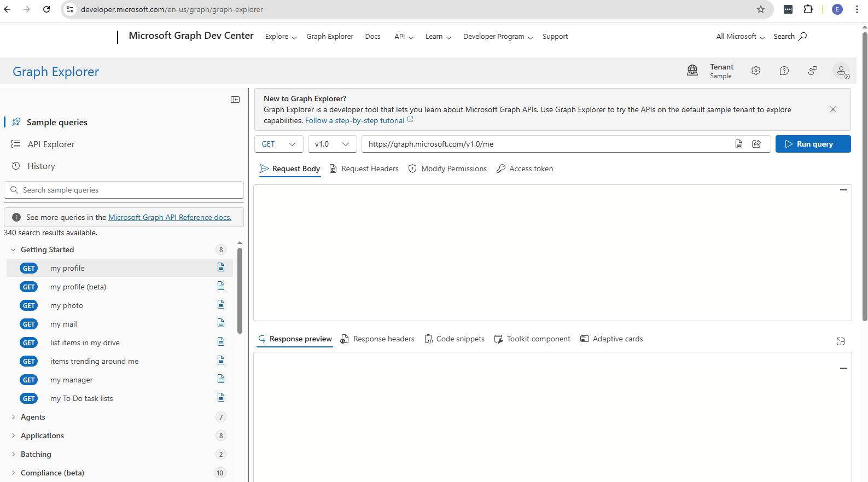This screenshot has height=482, width=868.
Task: Open the v1.0 API version dropdown
Action: pyautogui.click(x=332, y=144)
